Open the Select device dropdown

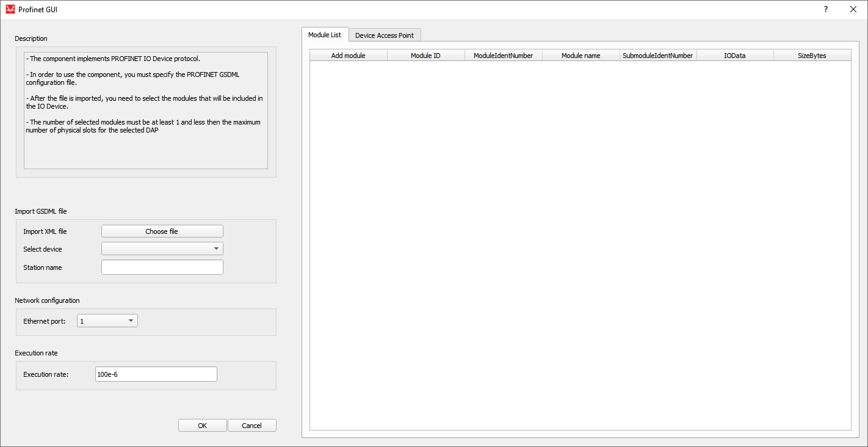tap(162, 249)
